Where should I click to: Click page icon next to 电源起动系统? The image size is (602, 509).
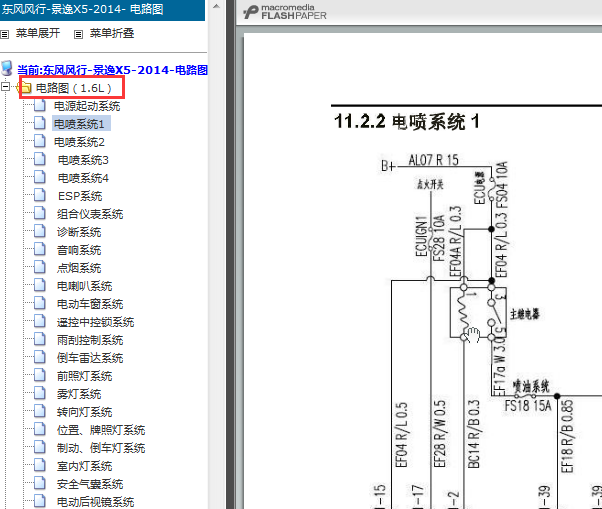pos(40,105)
